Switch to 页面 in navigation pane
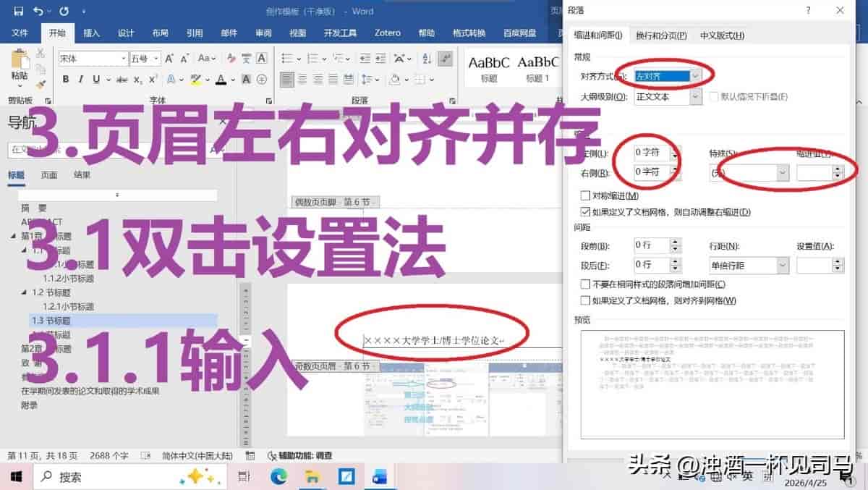Screen dimensions: 868x490 point(49,174)
